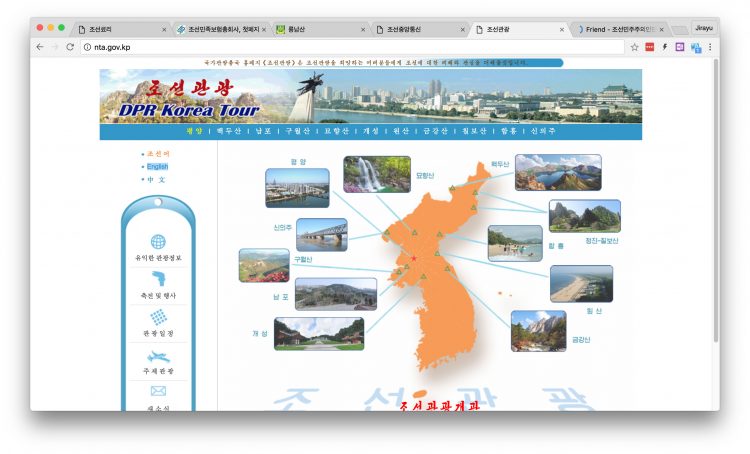Close the 룡남산 tab
Viewport: 750px width, 454px height.
pos(363,30)
